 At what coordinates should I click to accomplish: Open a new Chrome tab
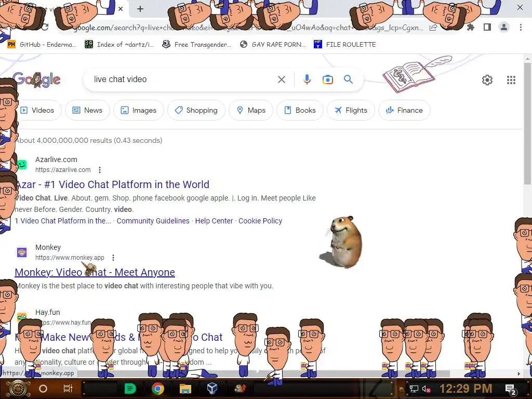click(140, 9)
